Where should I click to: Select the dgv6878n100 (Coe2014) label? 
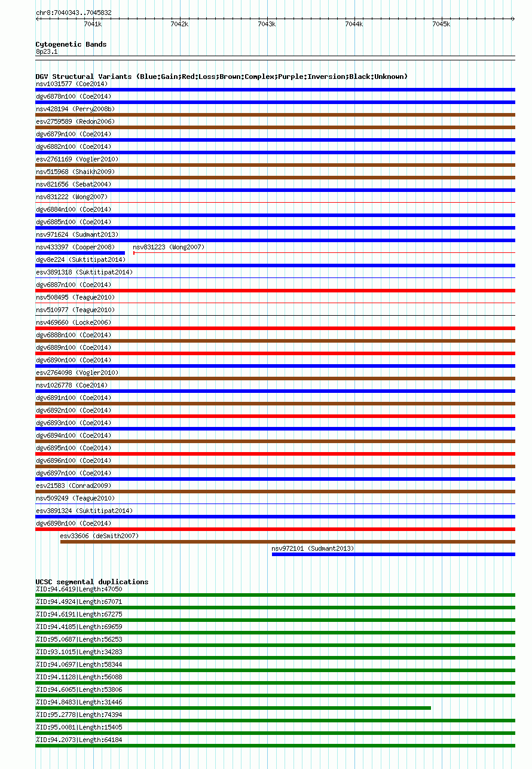74,96
